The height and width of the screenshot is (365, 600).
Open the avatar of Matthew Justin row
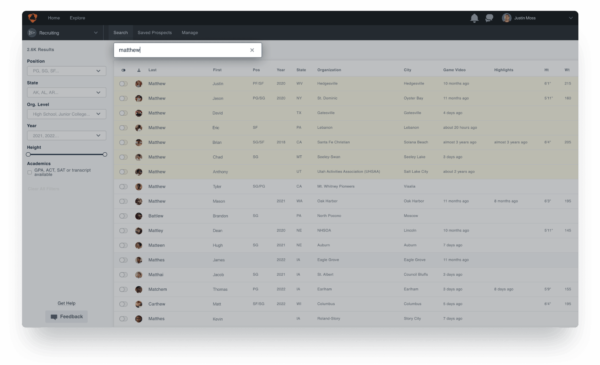tap(139, 84)
